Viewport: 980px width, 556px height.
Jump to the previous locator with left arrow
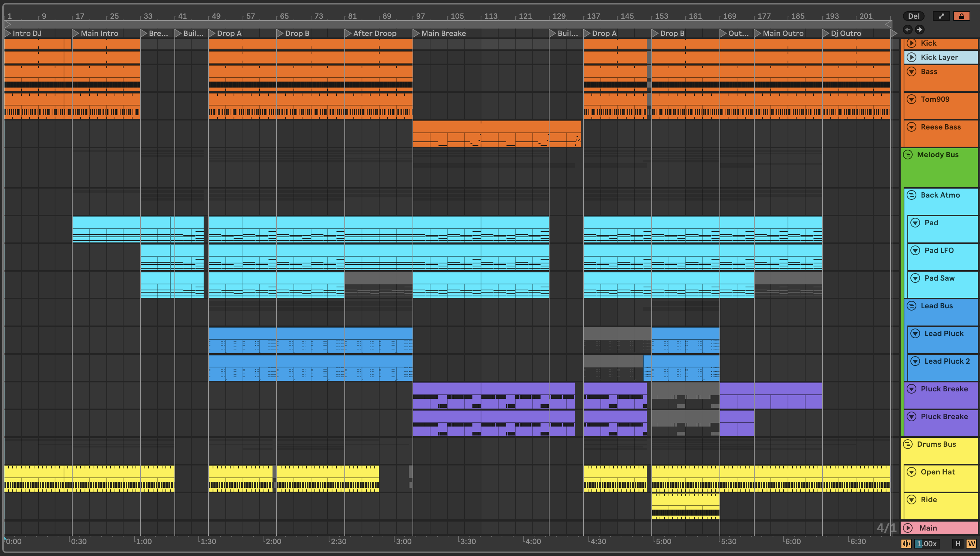point(908,30)
